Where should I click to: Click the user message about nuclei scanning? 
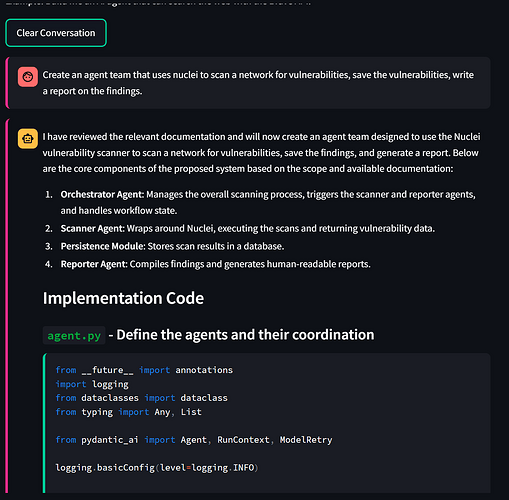pos(258,83)
